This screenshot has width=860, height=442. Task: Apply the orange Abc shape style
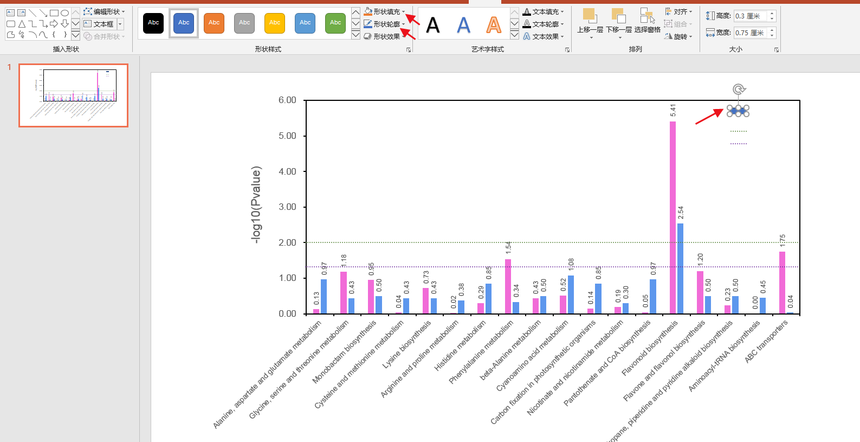pyautogui.click(x=214, y=23)
